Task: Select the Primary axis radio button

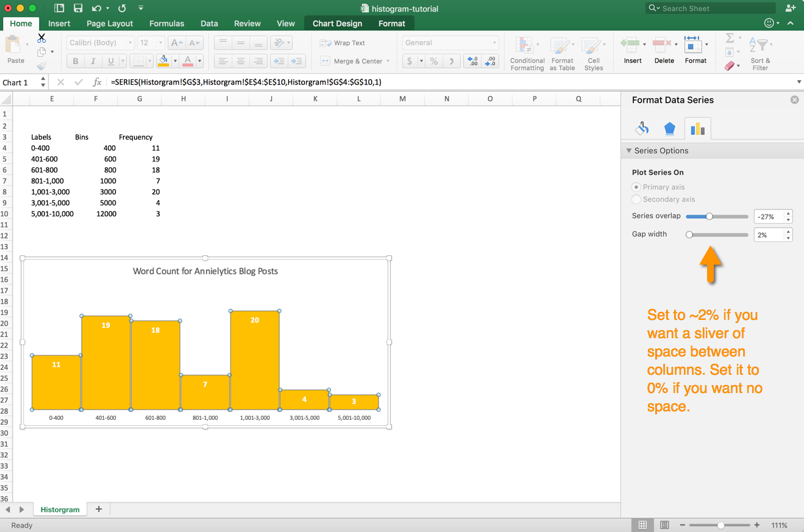Action: pos(636,187)
